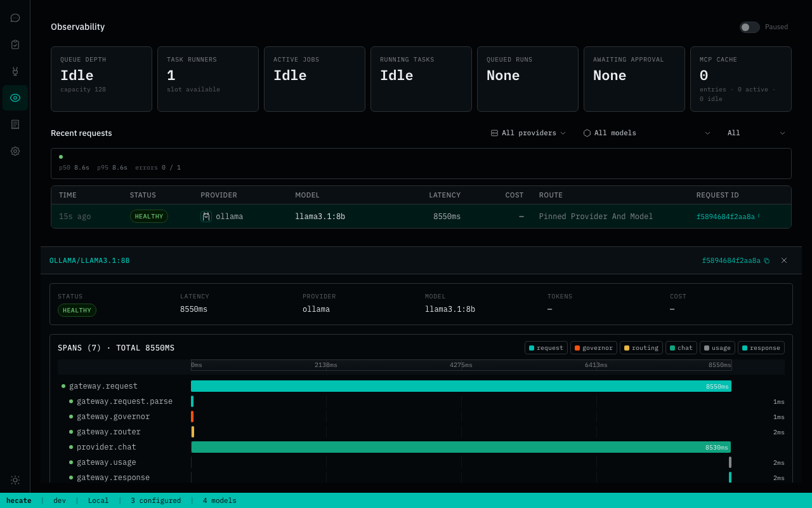Open the All providers dropdown
The image size is (812, 508).
[528, 133]
